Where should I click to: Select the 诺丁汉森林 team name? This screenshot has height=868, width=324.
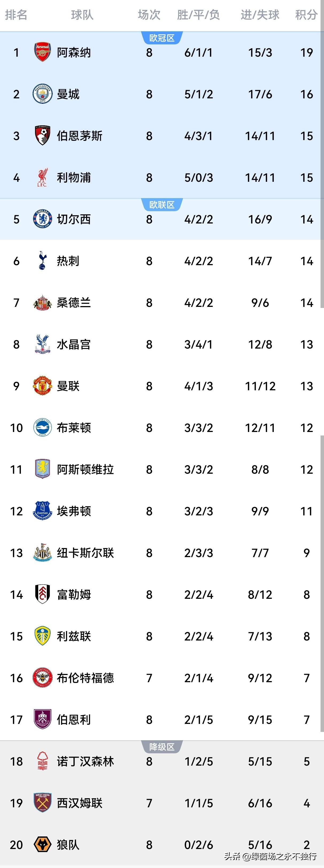coord(85,761)
